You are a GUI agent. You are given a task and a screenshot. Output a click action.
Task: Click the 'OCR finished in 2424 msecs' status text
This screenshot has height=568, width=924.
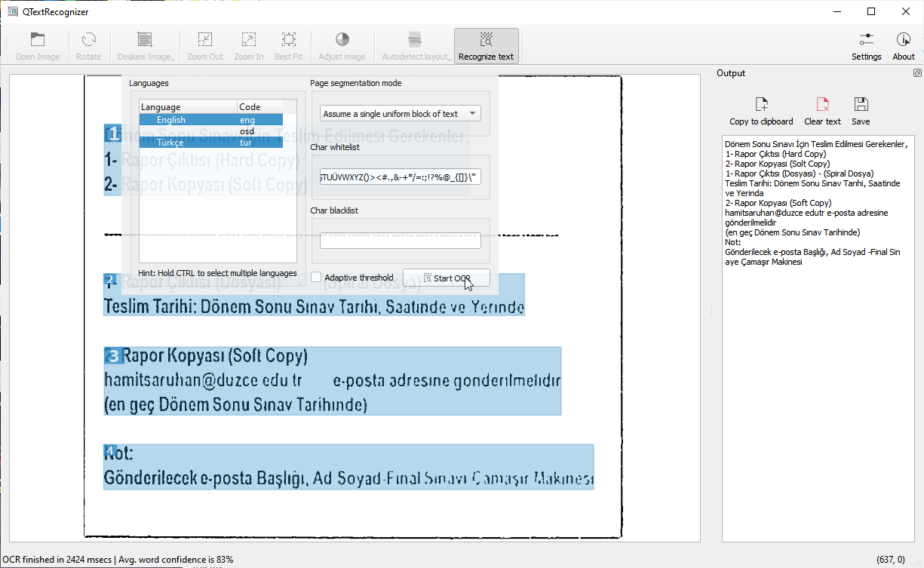[x=57, y=560]
